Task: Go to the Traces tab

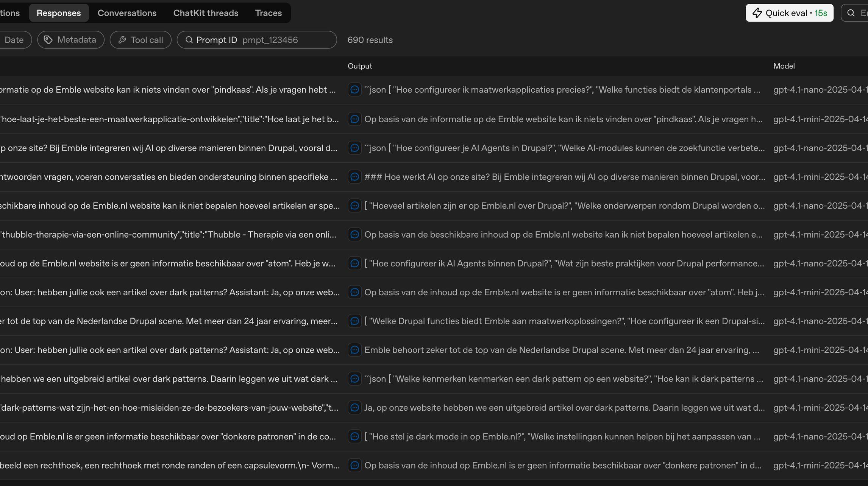Action: point(268,13)
